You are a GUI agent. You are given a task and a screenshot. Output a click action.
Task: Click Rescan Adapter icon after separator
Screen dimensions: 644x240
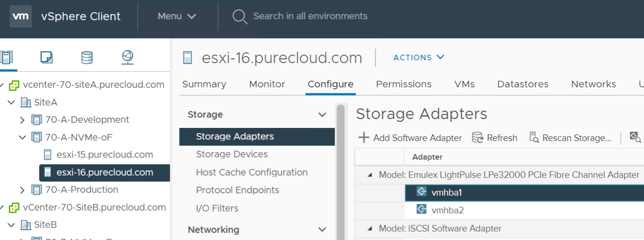click(x=636, y=137)
